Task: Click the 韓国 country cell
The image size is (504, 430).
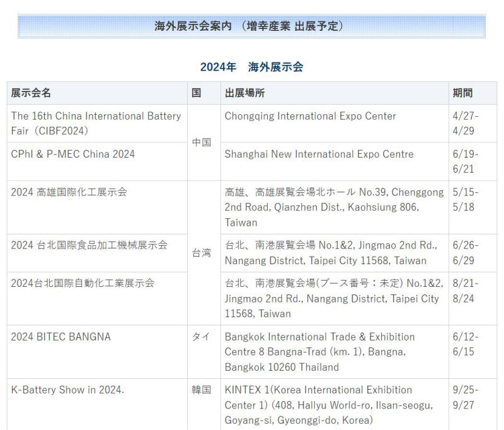Action: point(202,390)
